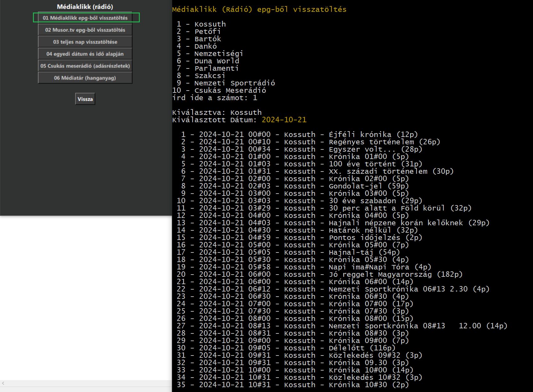The height and width of the screenshot is (392, 533).
Task: Choose '04 egyedi dátum és idő alapján'
Action: point(85,54)
